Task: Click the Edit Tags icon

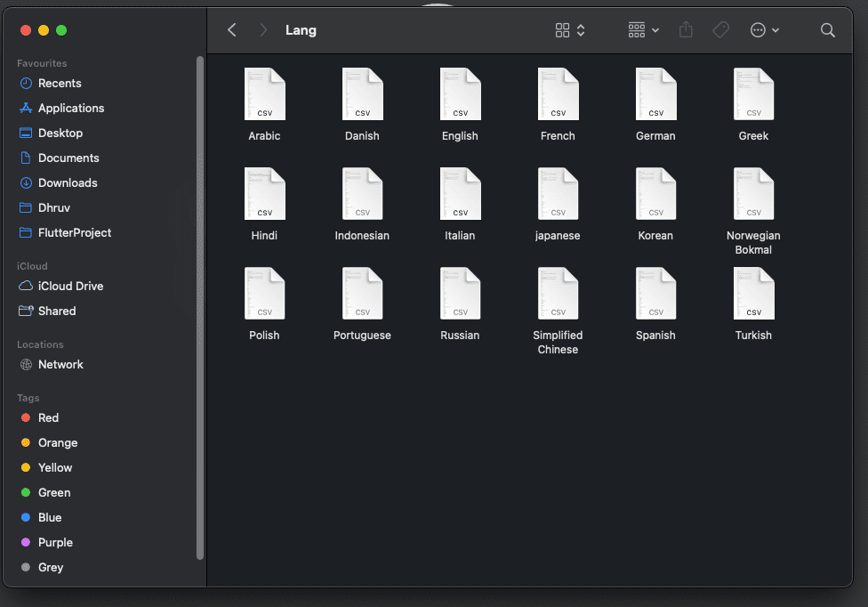Action: click(x=720, y=30)
